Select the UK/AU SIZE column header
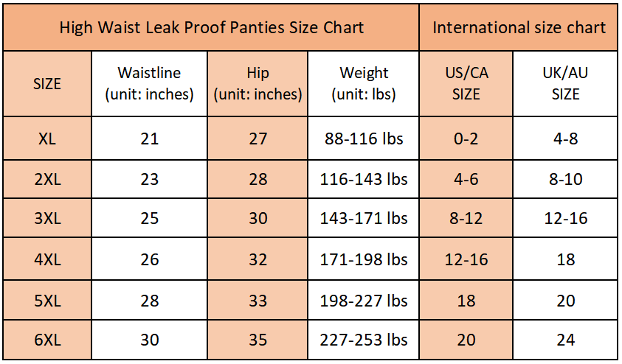622x364 pixels. point(565,83)
